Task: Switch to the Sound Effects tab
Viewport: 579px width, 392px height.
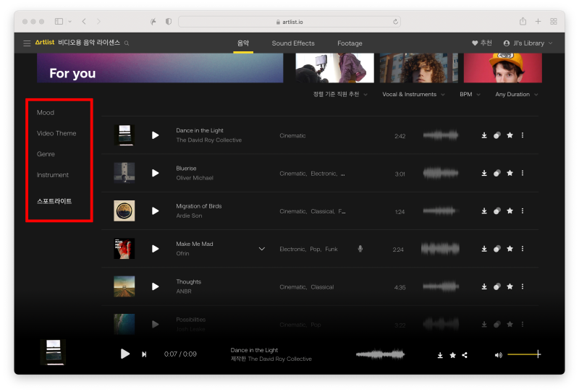Action: [293, 43]
